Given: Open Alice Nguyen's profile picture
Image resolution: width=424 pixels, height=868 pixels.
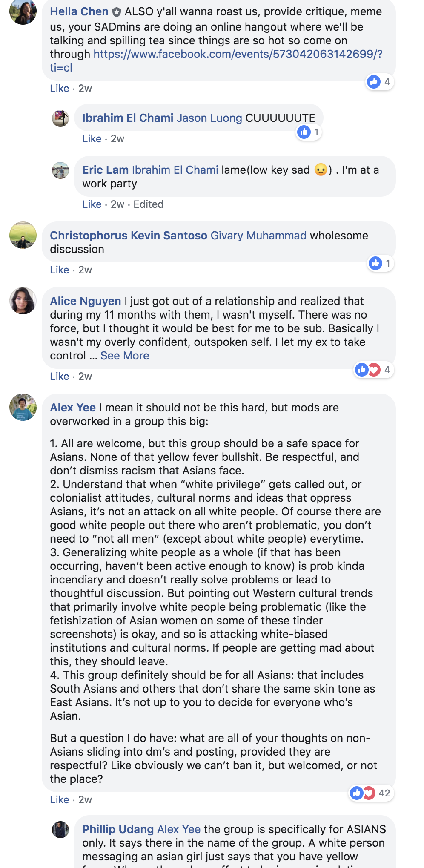Looking at the screenshot, I should (x=23, y=301).
